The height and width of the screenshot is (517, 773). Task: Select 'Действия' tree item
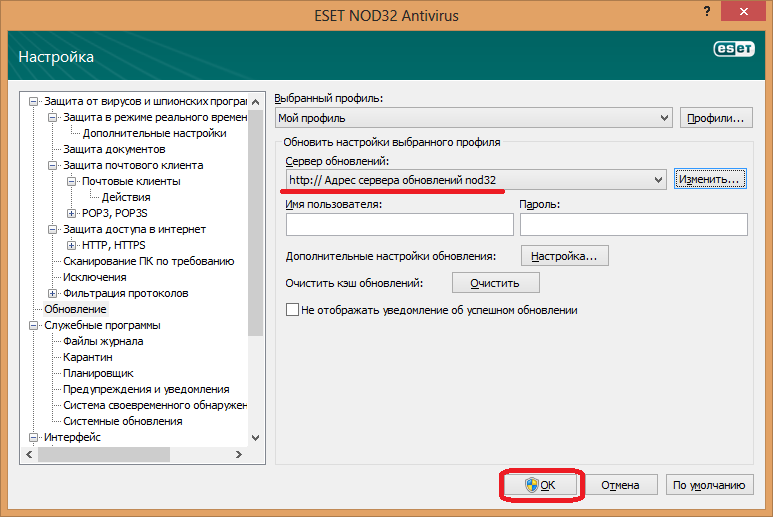(x=126, y=197)
